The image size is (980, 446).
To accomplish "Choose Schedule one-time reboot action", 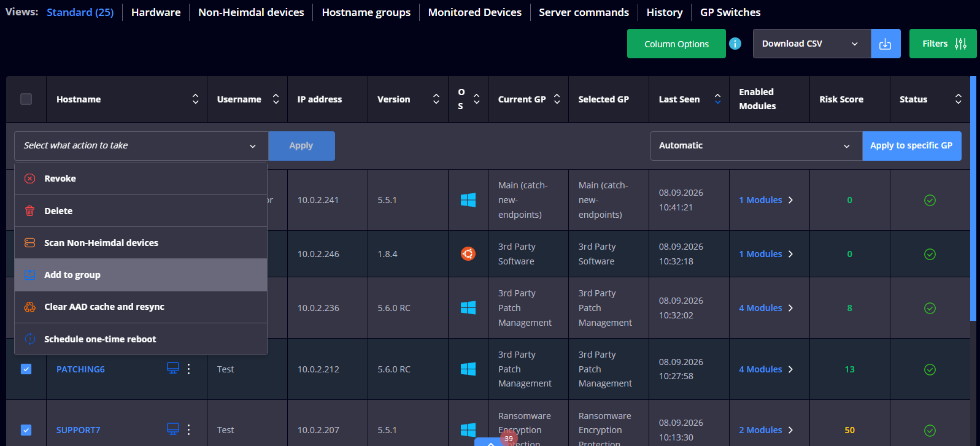I will (x=141, y=339).
